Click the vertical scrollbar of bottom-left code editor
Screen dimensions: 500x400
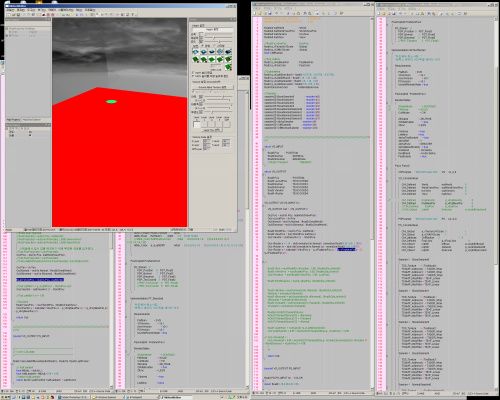(112, 310)
